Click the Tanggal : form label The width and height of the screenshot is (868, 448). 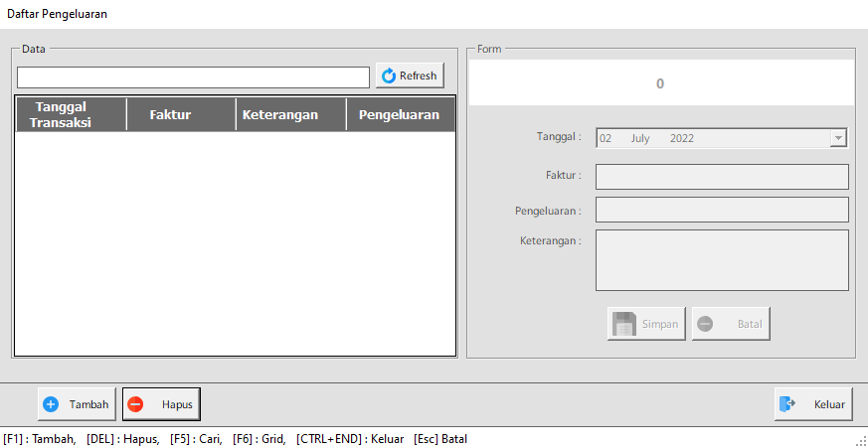click(x=559, y=136)
